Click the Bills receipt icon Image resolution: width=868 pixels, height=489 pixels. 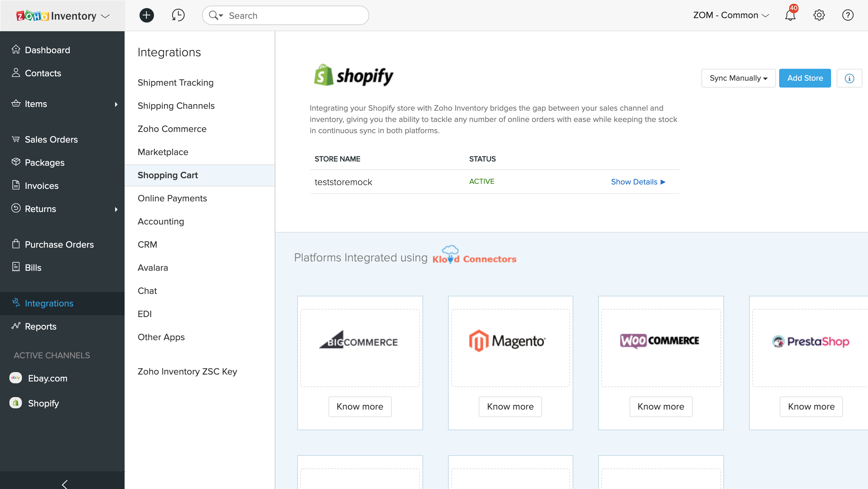[x=16, y=267]
